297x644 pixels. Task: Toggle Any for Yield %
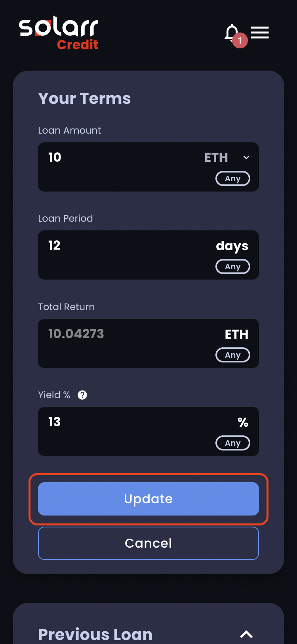[233, 443]
